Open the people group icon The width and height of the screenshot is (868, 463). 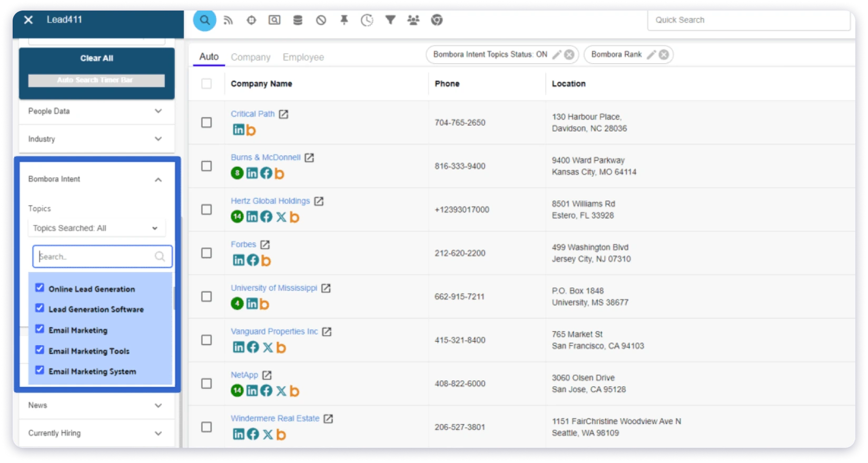pos(413,20)
